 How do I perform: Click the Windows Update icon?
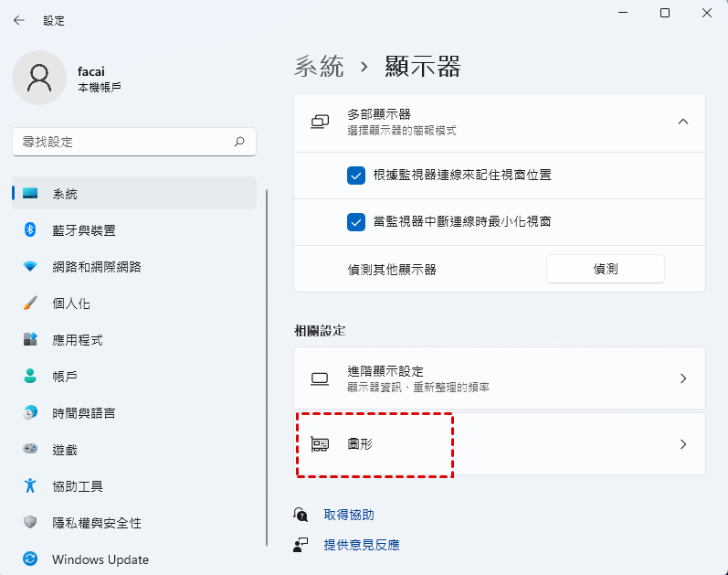point(30,559)
